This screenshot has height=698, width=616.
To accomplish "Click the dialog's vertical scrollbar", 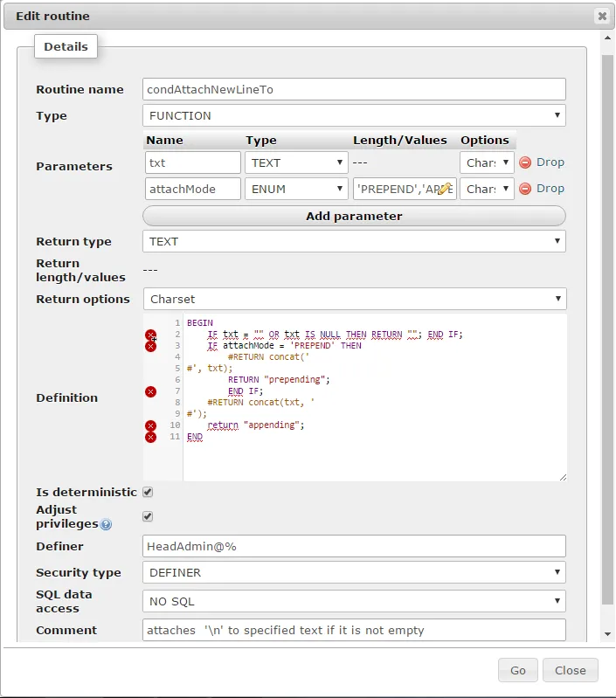I will tap(607, 332).
